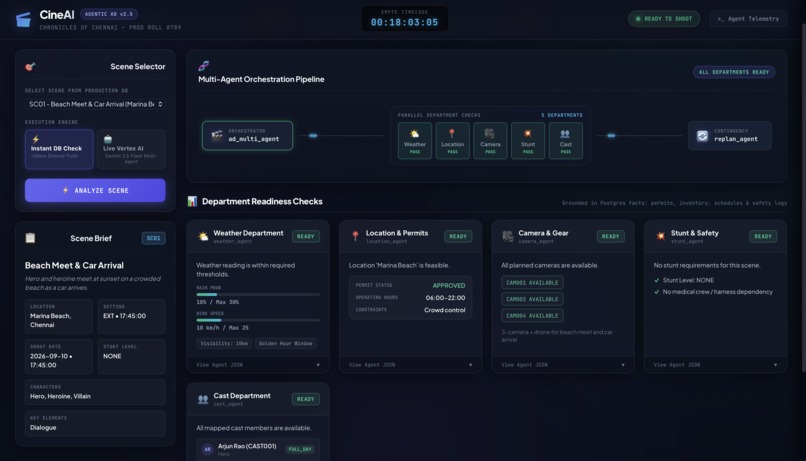Click the CAM002 AVAILABLE tag

point(532,299)
